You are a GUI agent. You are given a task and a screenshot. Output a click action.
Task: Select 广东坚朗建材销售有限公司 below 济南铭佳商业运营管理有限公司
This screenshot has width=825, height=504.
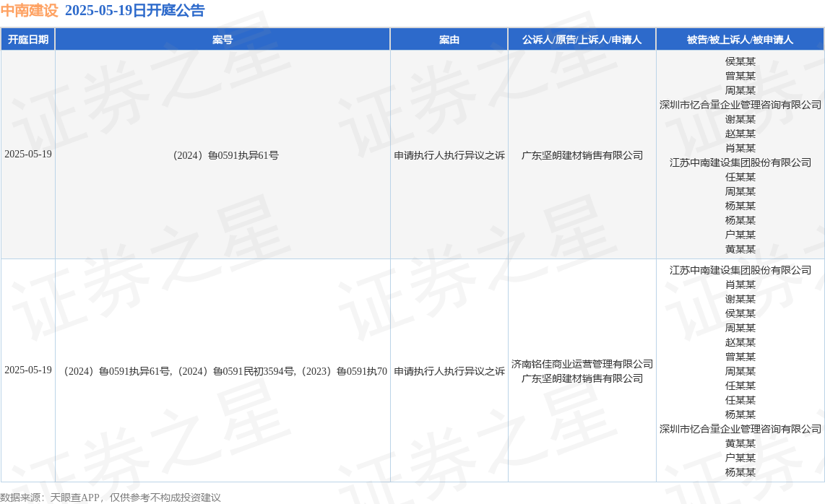click(x=582, y=378)
